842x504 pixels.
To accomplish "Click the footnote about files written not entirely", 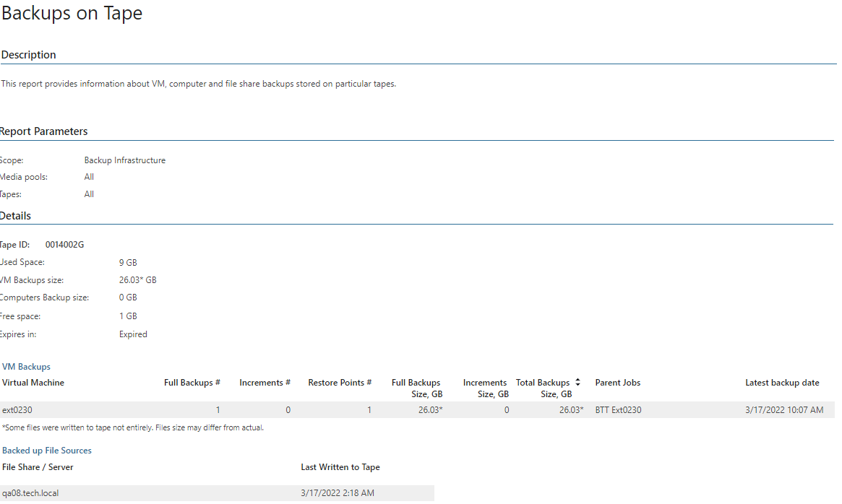I will pyautogui.click(x=133, y=427).
